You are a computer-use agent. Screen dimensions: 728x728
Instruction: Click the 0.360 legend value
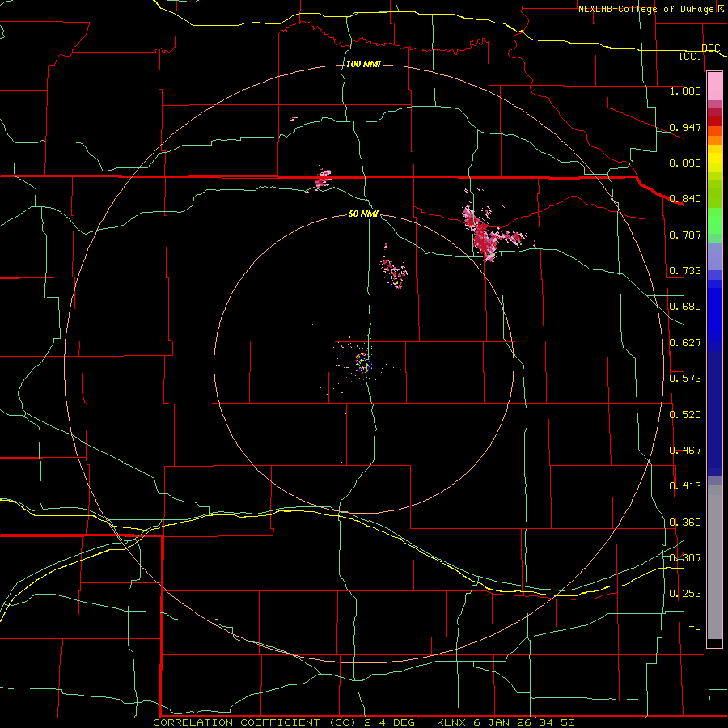(x=685, y=523)
